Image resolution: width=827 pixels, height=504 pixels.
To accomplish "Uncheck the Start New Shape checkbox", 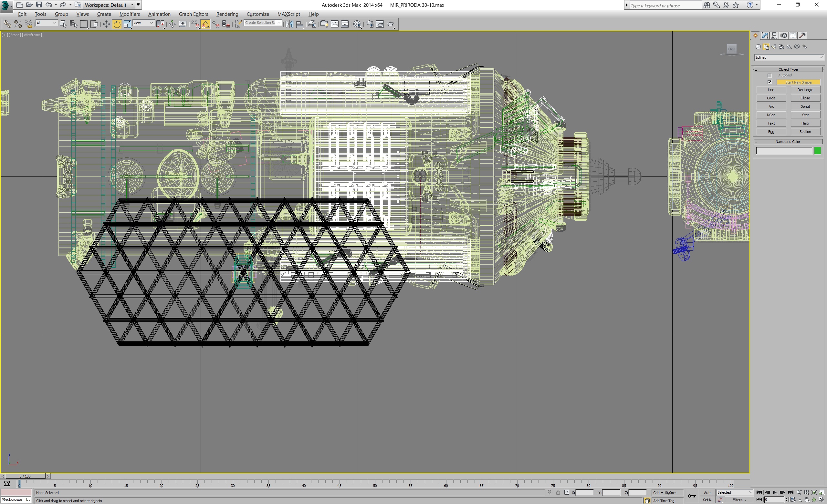I will point(769,82).
